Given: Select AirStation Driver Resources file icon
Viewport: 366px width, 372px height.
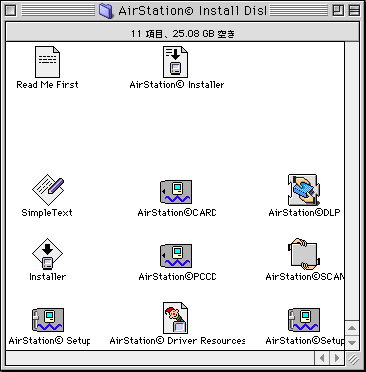Looking at the screenshot, I should pos(176,318).
